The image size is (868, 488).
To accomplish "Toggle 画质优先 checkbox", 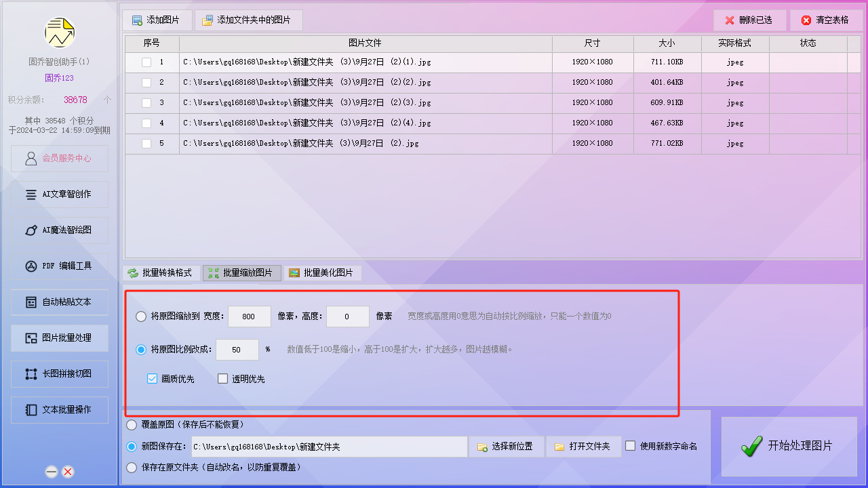I will (153, 379).
